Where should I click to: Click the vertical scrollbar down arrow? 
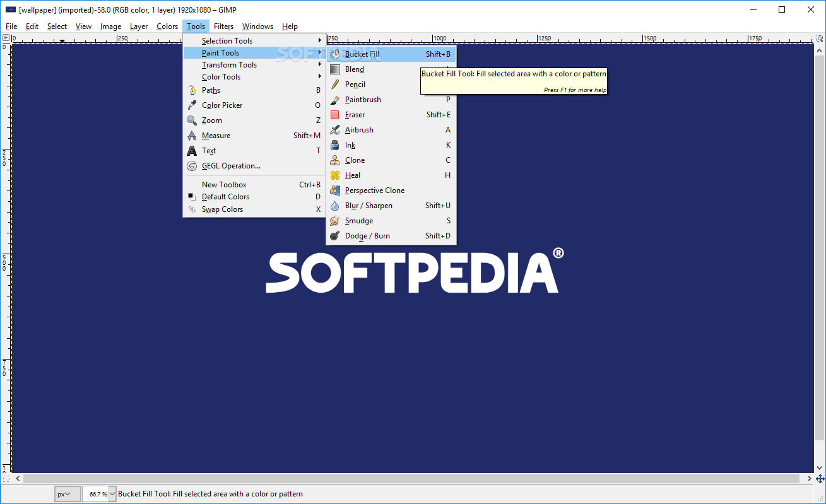pyautogui.click(x=820, y=468)
